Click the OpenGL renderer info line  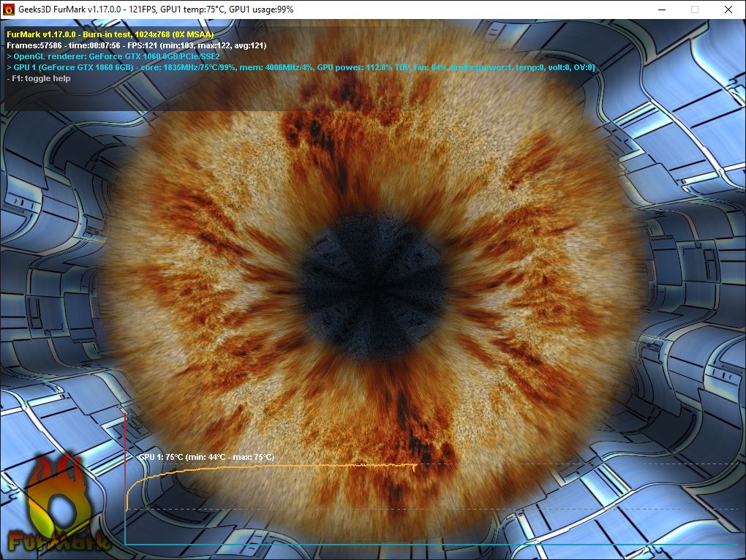coord(113,56)
